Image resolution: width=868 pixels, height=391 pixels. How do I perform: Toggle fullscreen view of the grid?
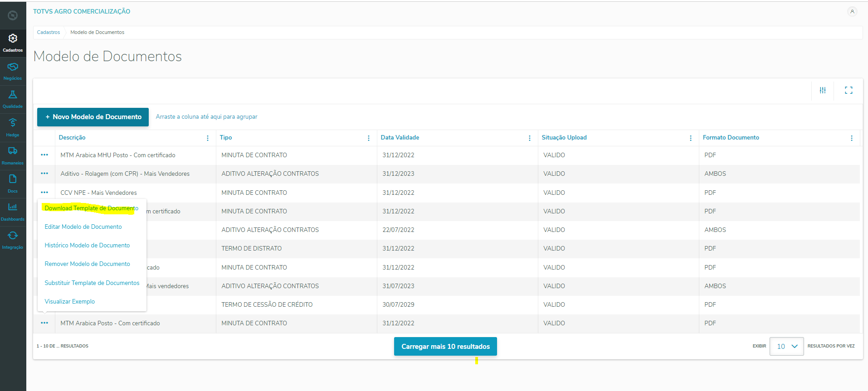click(x=848, y=91)
